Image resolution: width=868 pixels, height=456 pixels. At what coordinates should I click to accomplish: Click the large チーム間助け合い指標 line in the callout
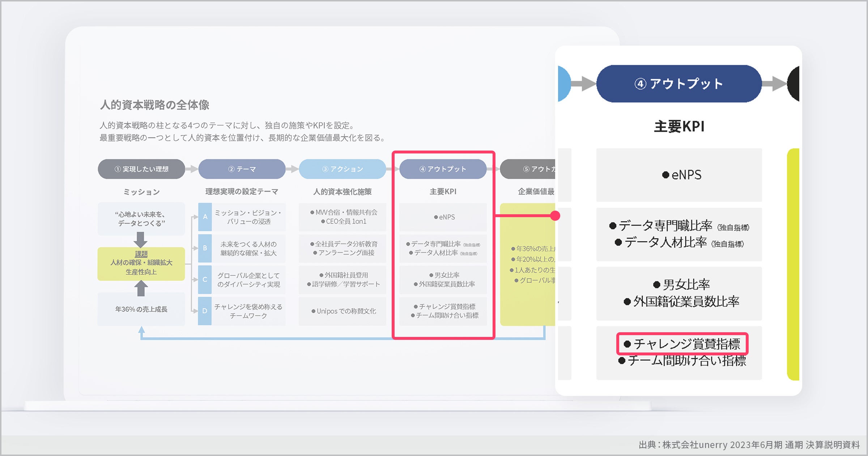[x=682, y=360]
